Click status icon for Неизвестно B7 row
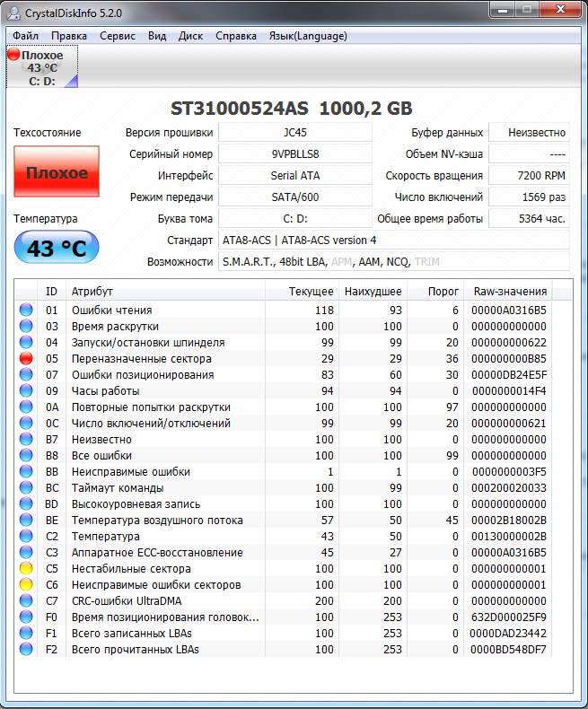The height and width of the screenshot is (709, 588). 26,439
